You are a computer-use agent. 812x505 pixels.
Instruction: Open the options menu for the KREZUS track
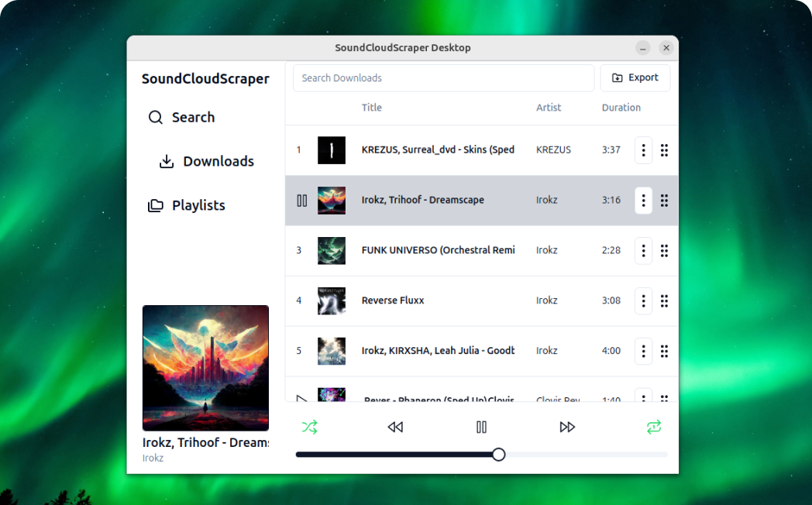click(643, 150)
